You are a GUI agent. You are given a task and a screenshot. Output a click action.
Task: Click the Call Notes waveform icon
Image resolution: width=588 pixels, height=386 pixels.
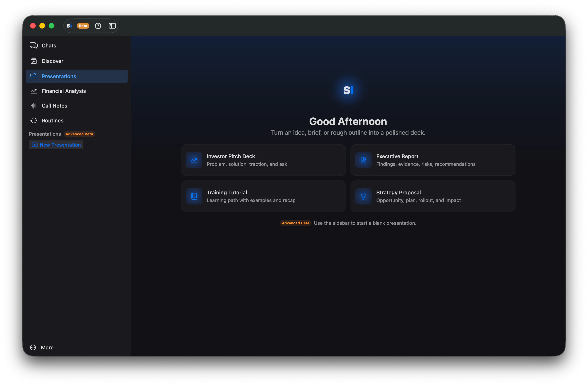(34, 106)
